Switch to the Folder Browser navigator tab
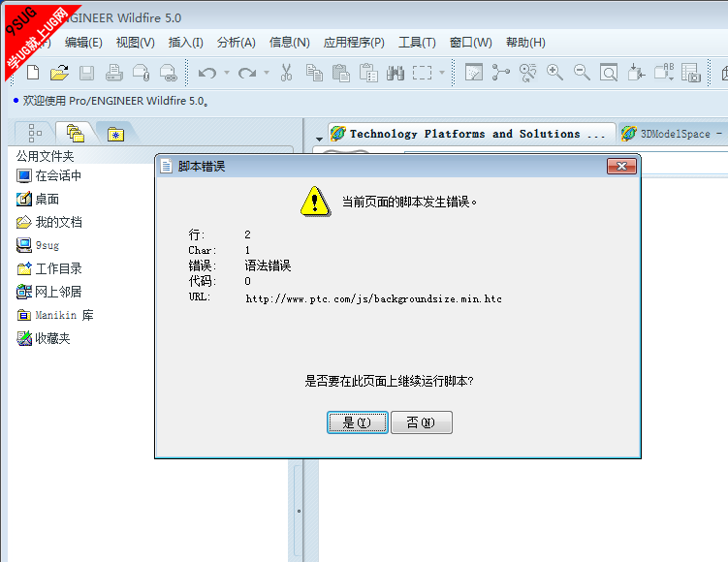Image resolution: width=728 pixels, height=562 pixels. pyautogui.click(x=76, y=133)
